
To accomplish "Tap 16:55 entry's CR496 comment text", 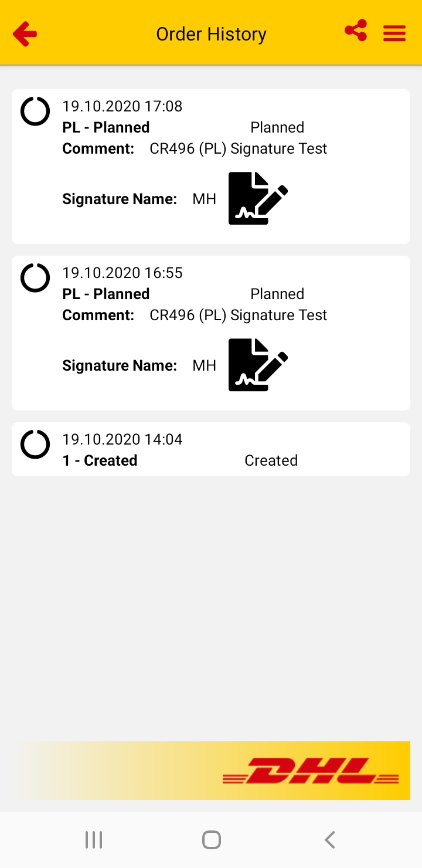I will pyautogui.click(x=238, y=315).
